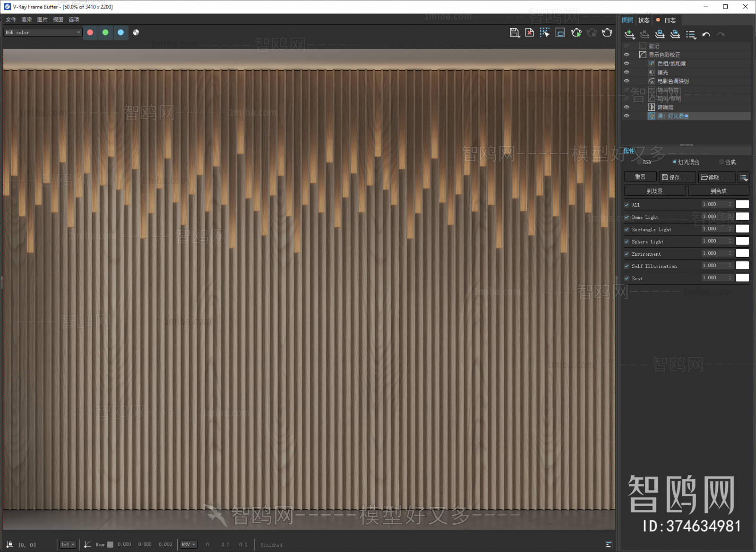Send light mix 到场景 to scene
Image resolution: width=756 pixels, height=552 pixels.
click(x=655, y=191)
